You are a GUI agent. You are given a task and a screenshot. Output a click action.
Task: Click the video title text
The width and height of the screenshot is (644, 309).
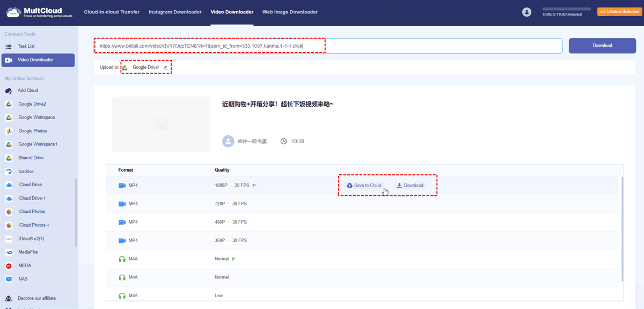pos(277,104)
